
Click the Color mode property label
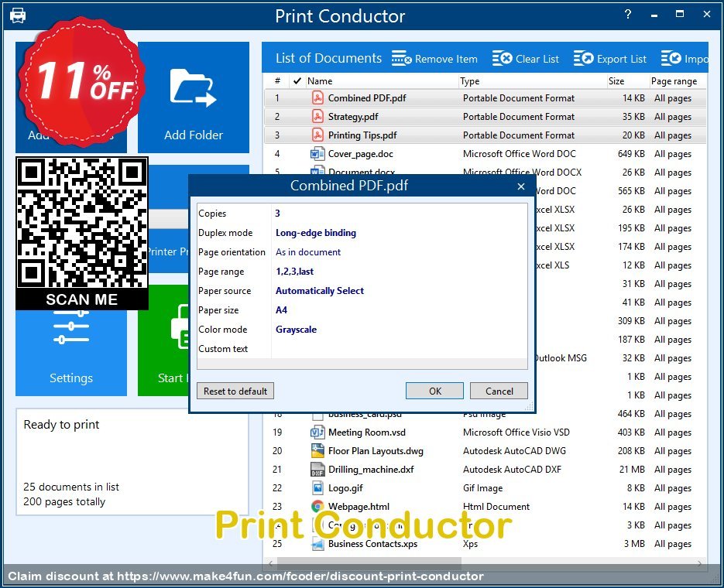click(x=222, y=330)
